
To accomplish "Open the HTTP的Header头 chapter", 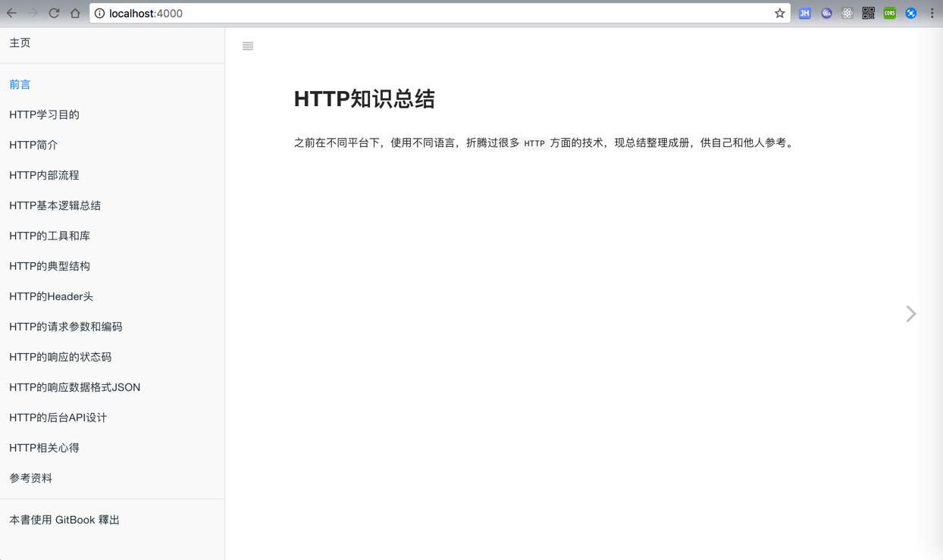I will pos(51,296).
